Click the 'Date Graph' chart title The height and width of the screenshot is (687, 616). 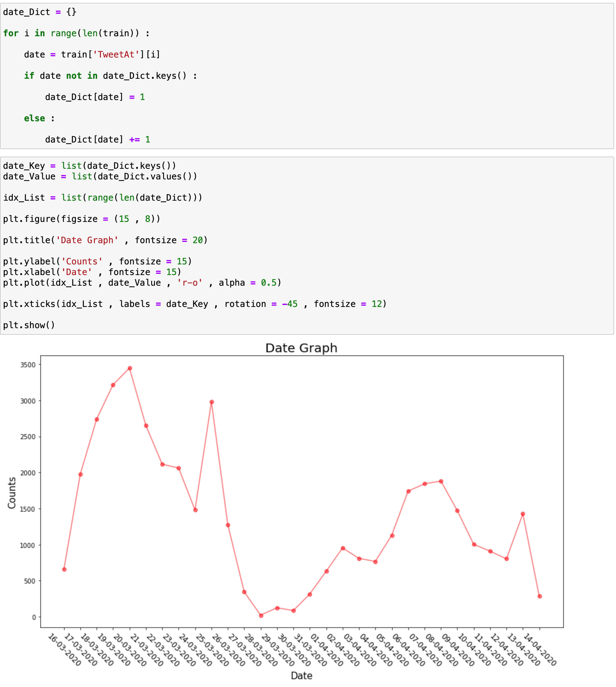pos(301,348)
